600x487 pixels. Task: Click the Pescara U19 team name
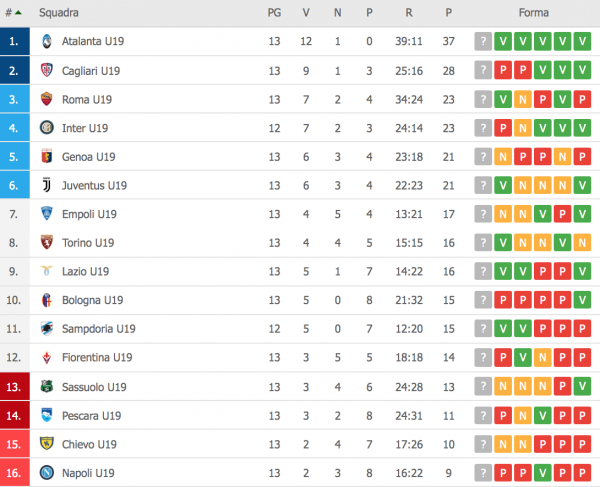(91, 416)
